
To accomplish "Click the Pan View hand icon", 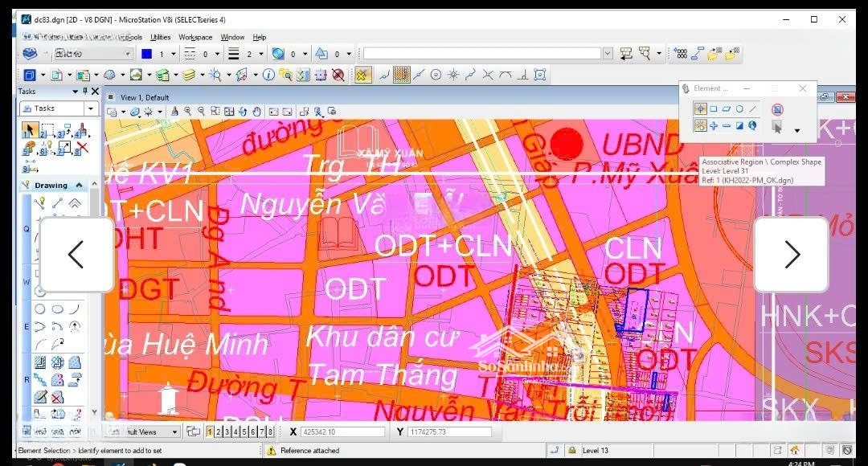I will [x=256, y=112].
